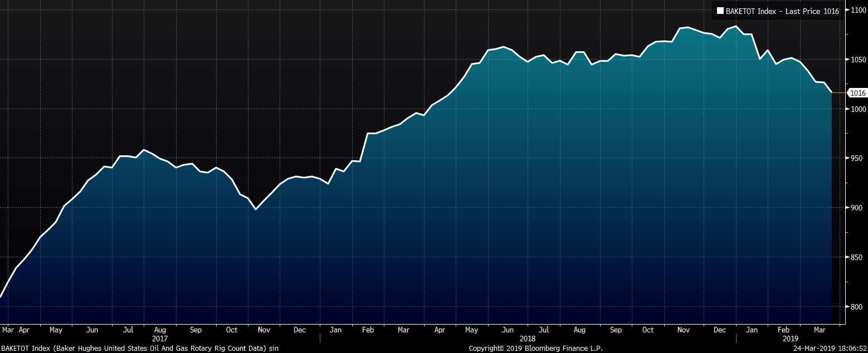868x353 pixels.
Task: Select the Nov 2018 month label
Action: (x=684, y=330)
